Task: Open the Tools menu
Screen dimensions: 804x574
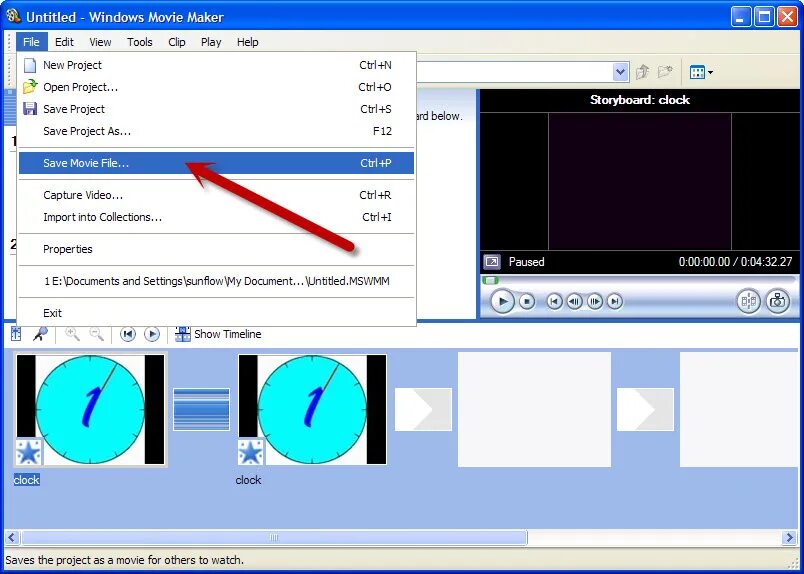Action: [x=139, y=42]
